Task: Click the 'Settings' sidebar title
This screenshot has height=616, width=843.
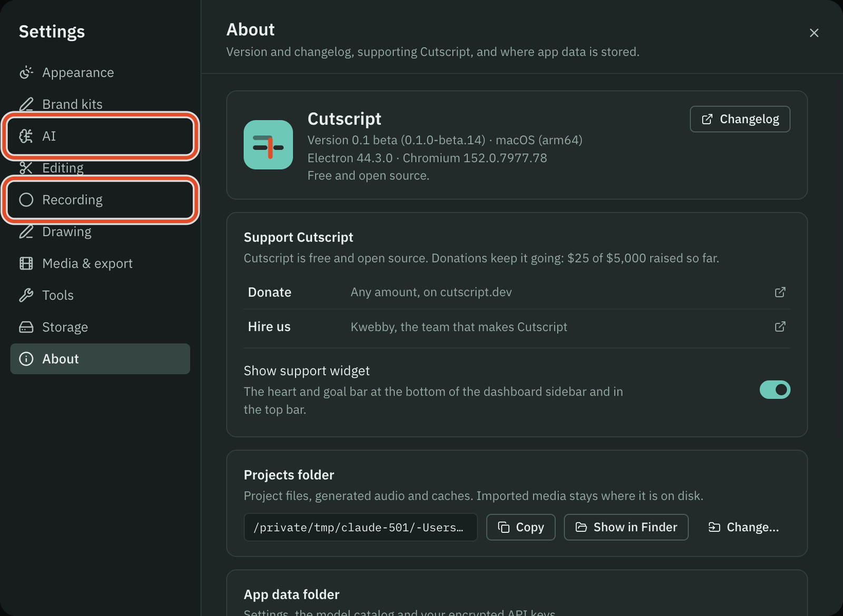Action: pyautogui.click(x=52, y=32)
